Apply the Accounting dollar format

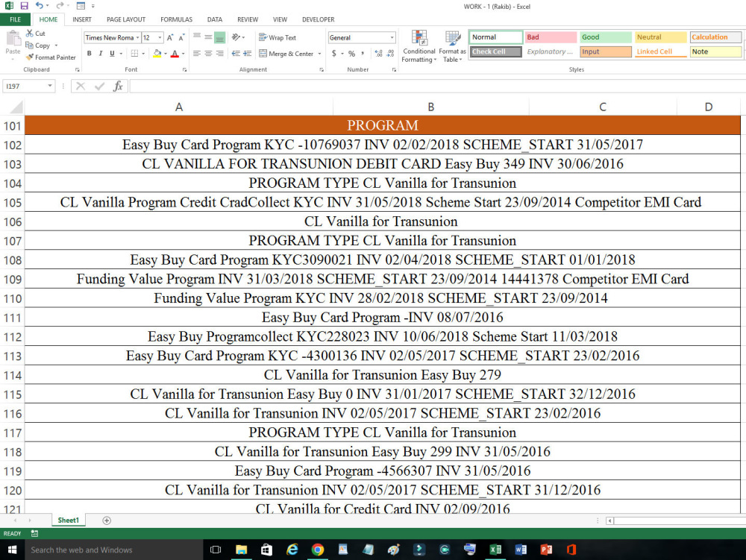(x=334, y=54)
